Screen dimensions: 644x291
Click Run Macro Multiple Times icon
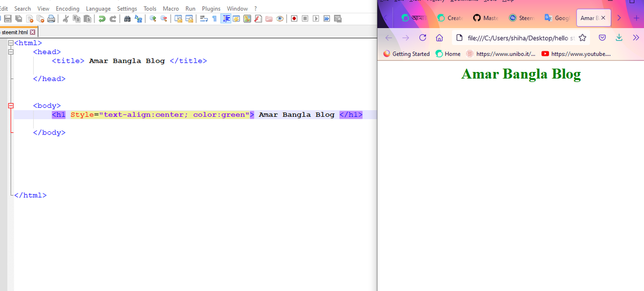pyautogui.click(x=327, y=19)
